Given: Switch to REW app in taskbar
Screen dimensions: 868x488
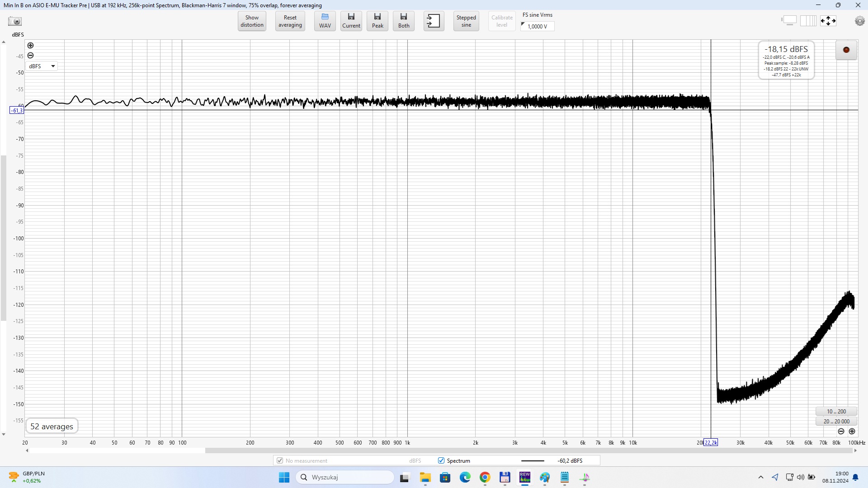Looking at the screenshot, I should [524, 477].
